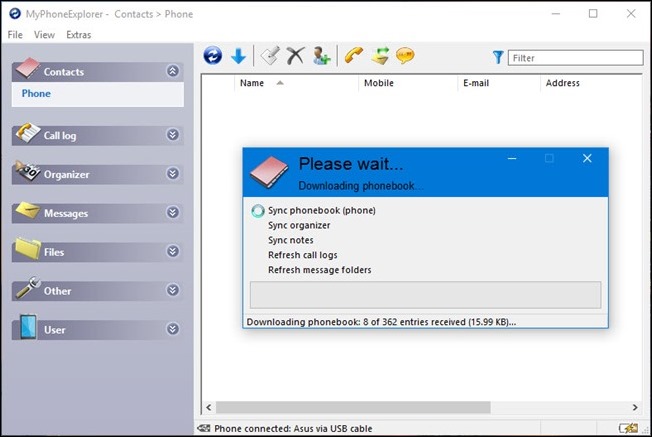Select Phone under Contacts
The width and height of the screenshot is (652, 437).
[36, 94]
